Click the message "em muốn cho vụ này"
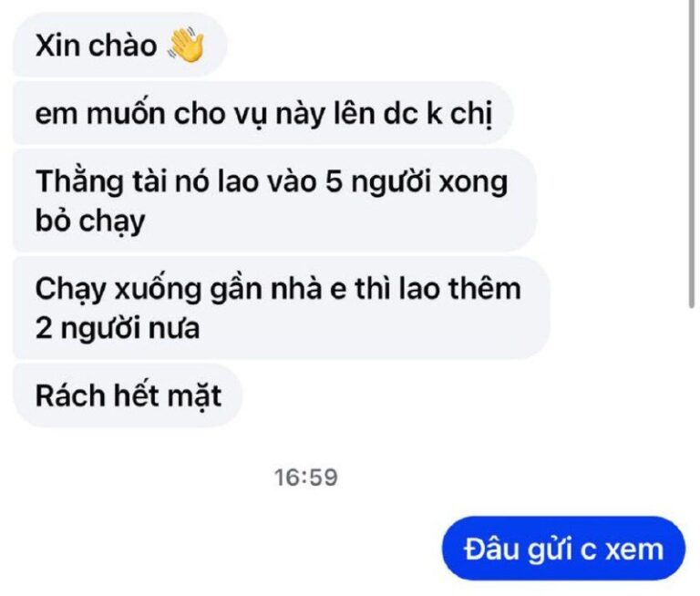The width and height of the screenshot is (700, 596). tap(262, 113)
